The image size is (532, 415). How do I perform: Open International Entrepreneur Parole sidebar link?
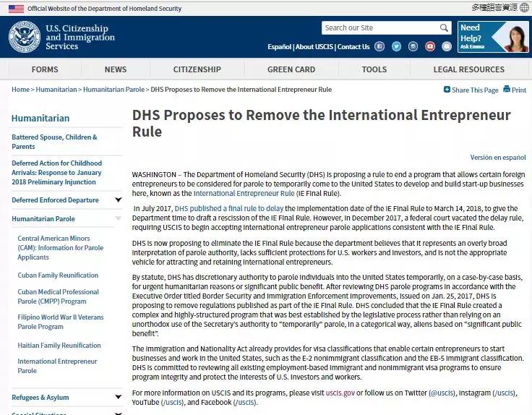point(57,366)
